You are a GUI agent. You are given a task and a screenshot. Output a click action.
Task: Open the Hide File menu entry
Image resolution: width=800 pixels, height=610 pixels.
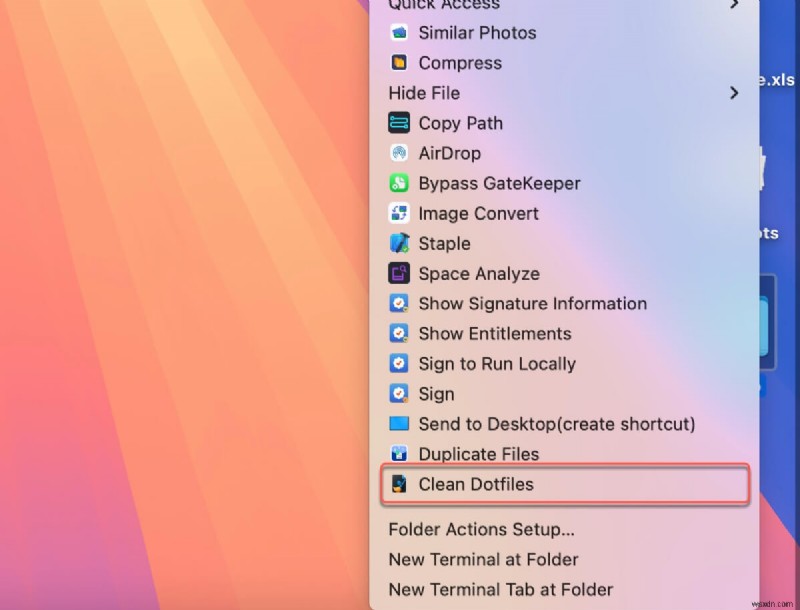click(x=564, y=93)
